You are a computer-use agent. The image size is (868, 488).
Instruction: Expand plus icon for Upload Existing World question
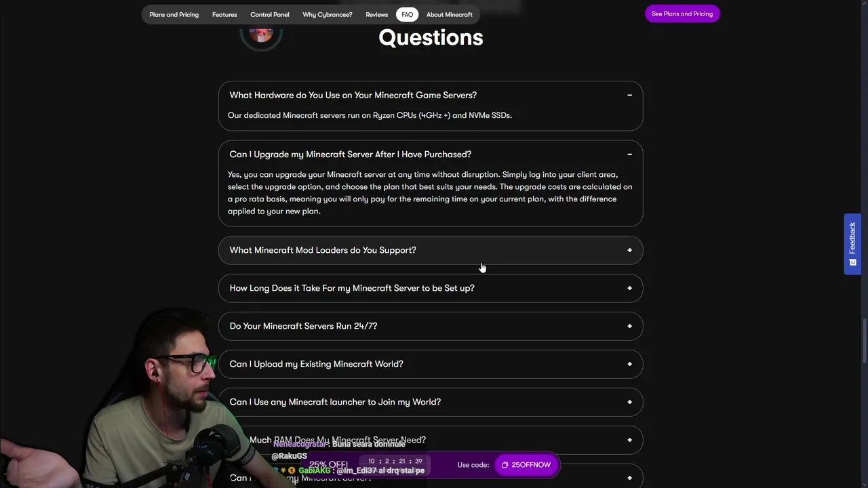coord(629,364)
